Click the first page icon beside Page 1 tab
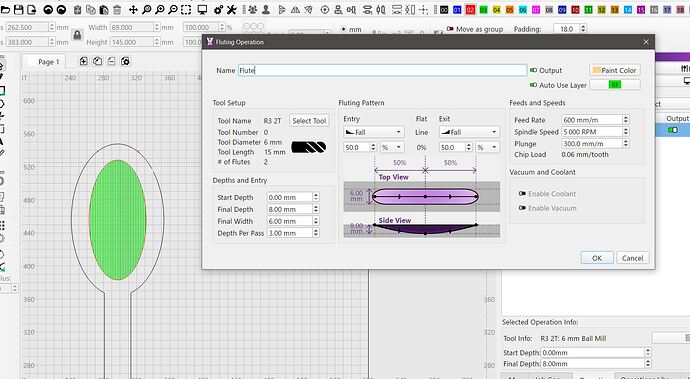Viewport: 690px width, 379px height. coord(84,61)
